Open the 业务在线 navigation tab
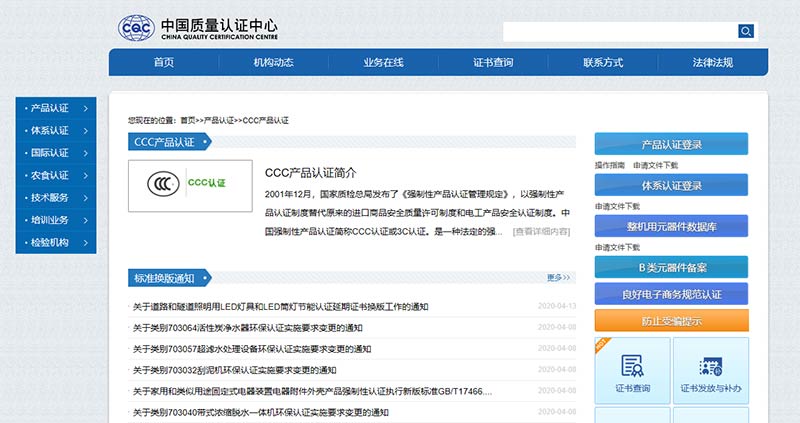Image resolution: width=800 pixels, height=423 pixels. click(383, 62)
